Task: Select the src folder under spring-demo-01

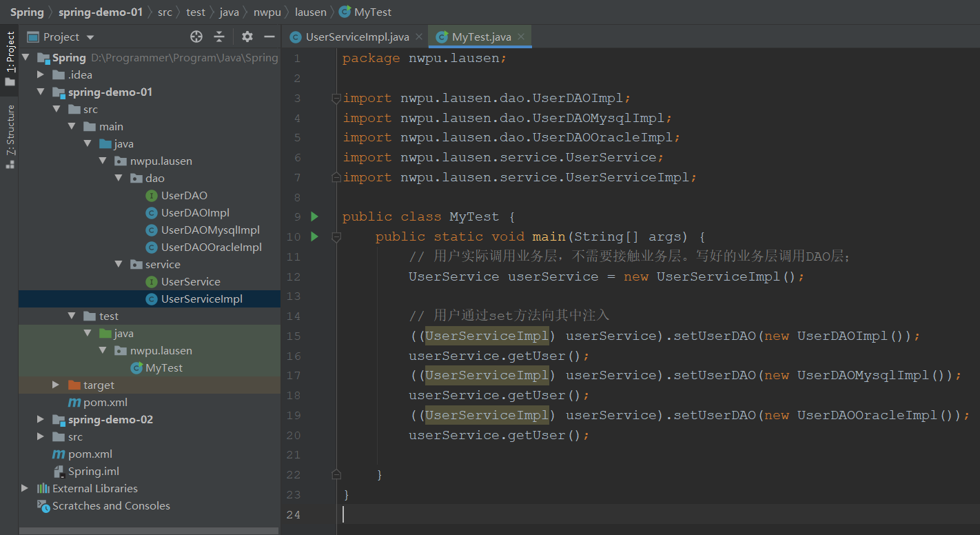Action: 90,109
